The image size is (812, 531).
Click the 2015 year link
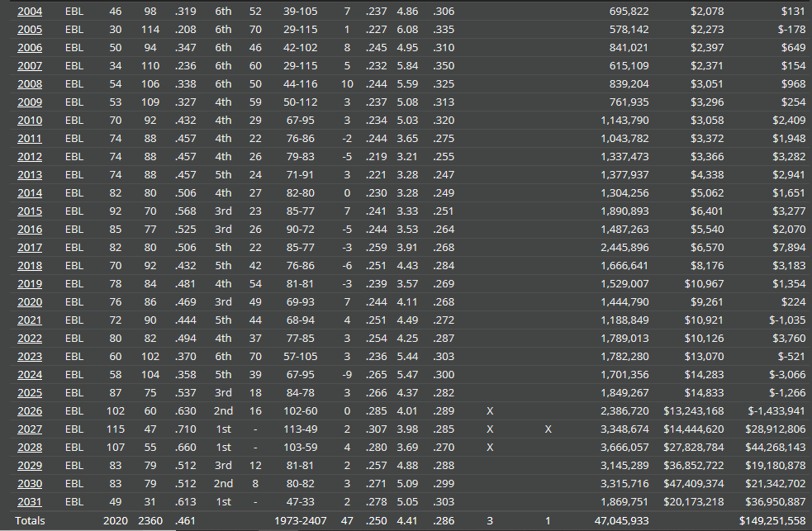point(30,211)
